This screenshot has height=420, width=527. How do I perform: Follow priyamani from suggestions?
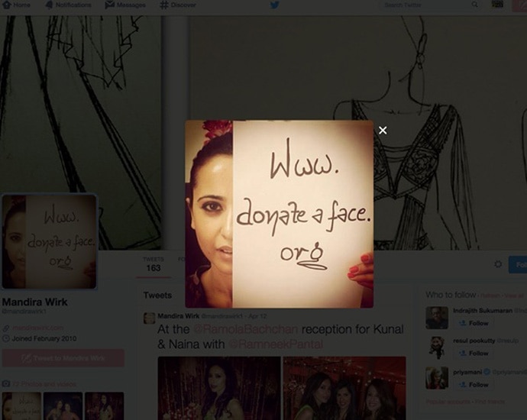pos(474,384)
